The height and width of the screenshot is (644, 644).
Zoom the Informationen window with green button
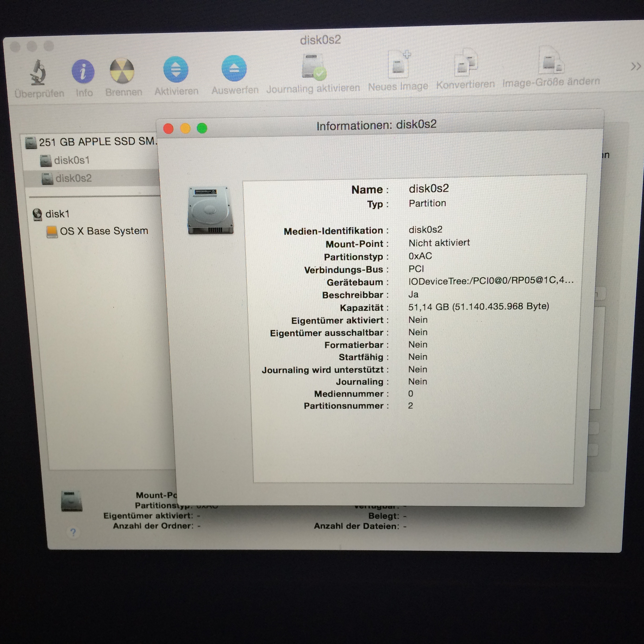202,128
